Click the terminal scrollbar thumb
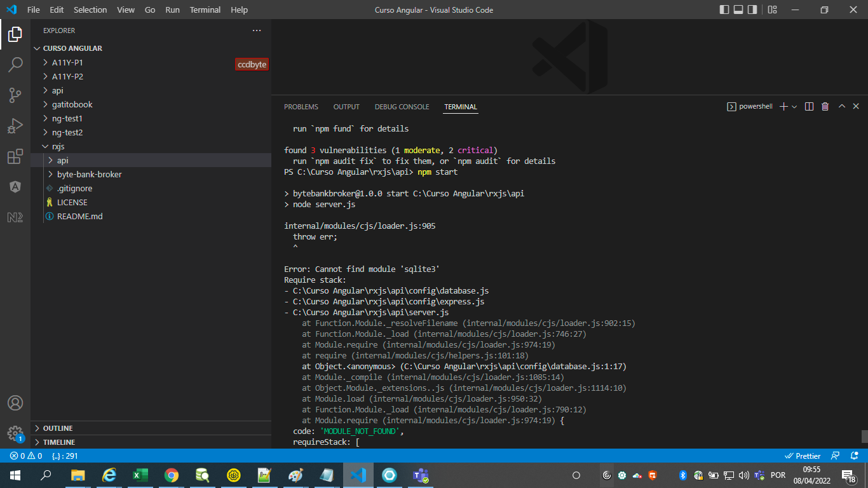This screenshot has height=488, width=868. coord(864,436)
